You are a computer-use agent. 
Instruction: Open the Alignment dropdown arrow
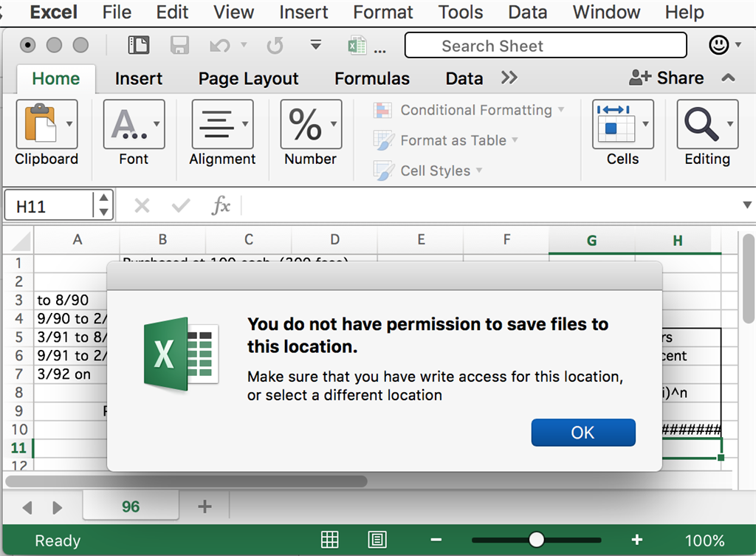pyautogui.click(x=245, y=124)
